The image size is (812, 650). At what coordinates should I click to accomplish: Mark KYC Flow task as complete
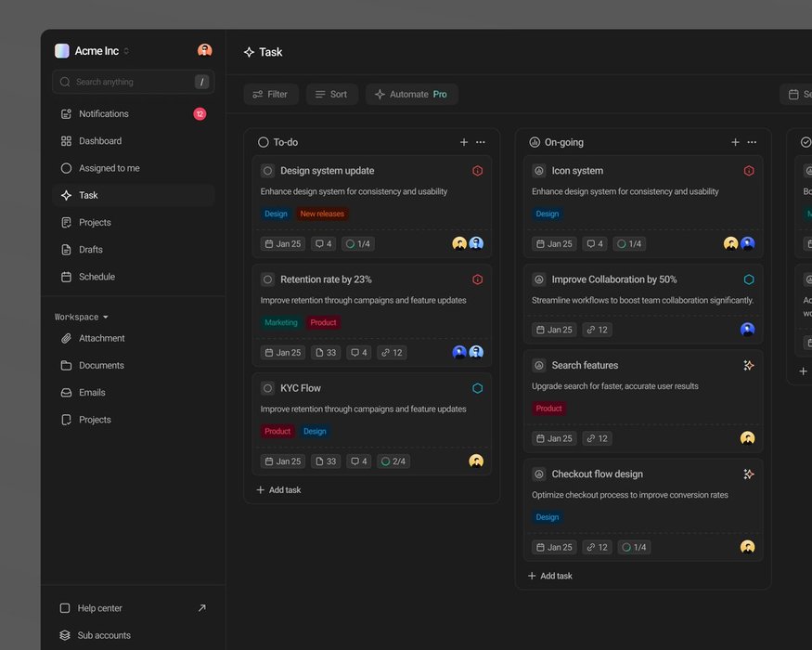(267, 388)
